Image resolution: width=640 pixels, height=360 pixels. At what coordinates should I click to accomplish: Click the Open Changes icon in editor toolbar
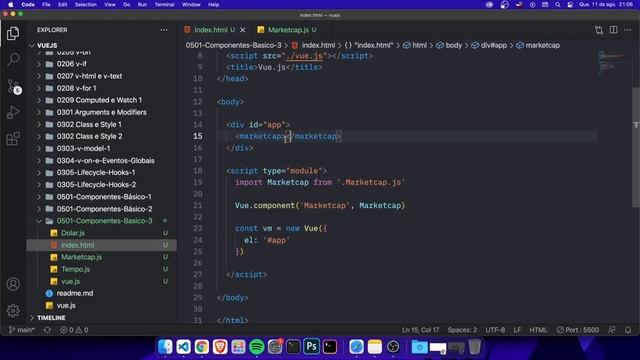pyautogui.click(x=599, y=30)
